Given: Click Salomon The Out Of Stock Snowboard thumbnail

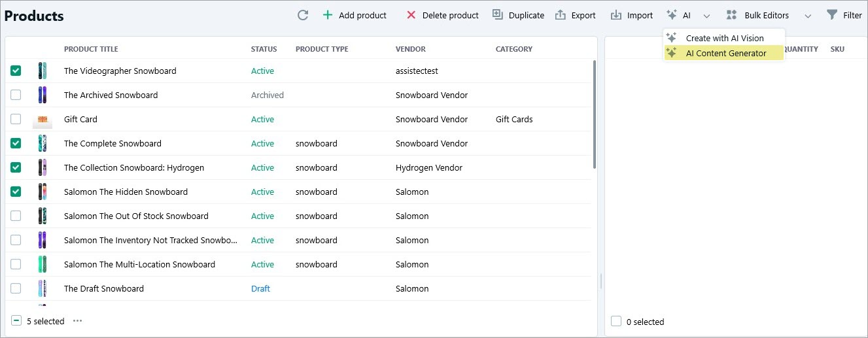Looking at the screenshot, I should tap(43, 216).
